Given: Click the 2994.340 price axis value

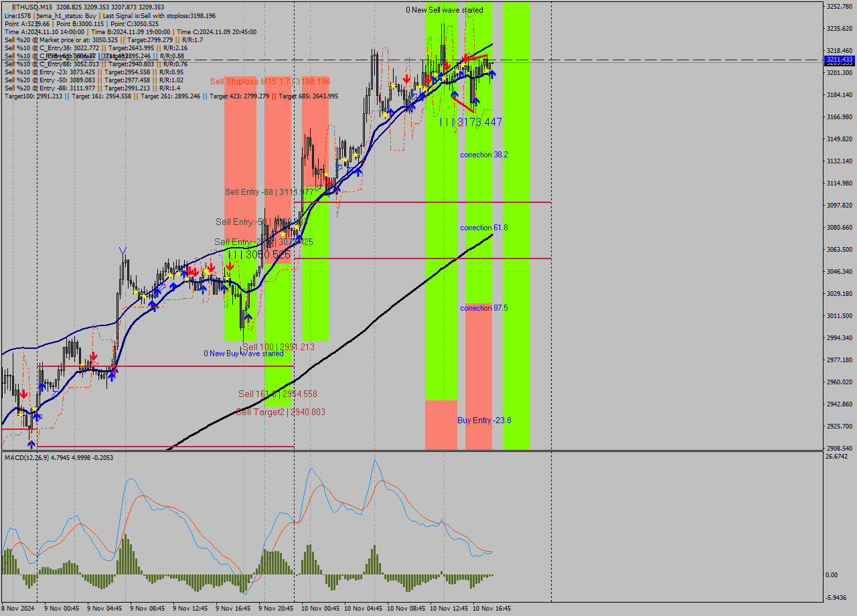Looking at the screenshot, I should point(840,338).
